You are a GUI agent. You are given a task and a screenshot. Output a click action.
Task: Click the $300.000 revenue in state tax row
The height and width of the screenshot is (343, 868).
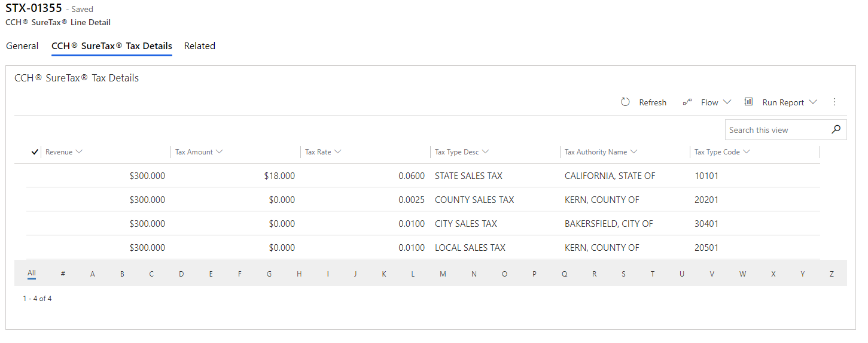point(147,176)
